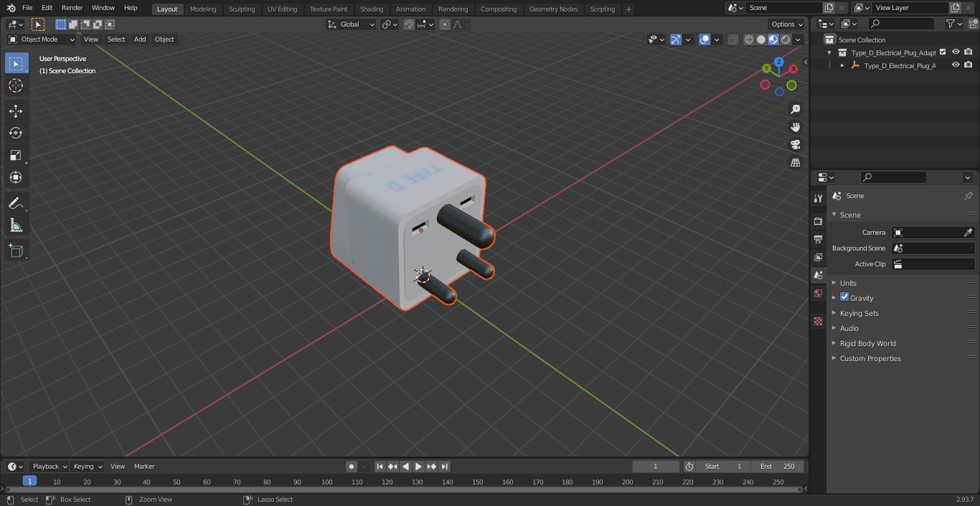Screen dimensions: 980x506
Task: Open the Output properties tab
Action: 818,239
